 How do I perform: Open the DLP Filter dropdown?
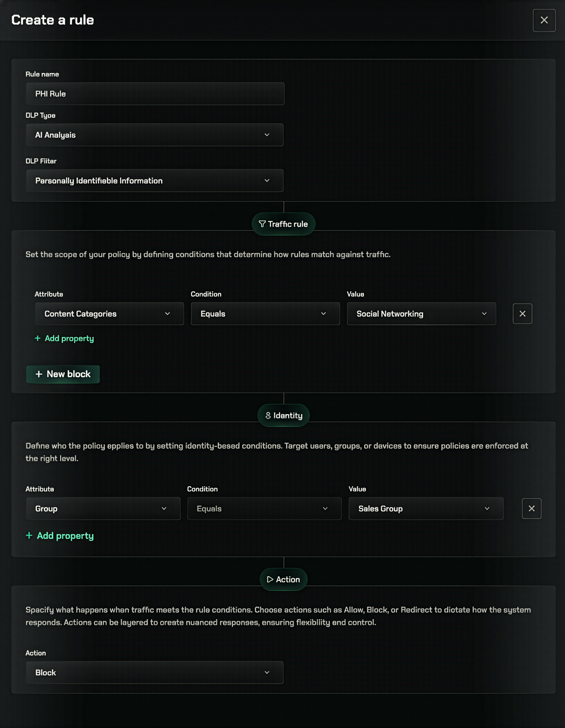(154, 180)
